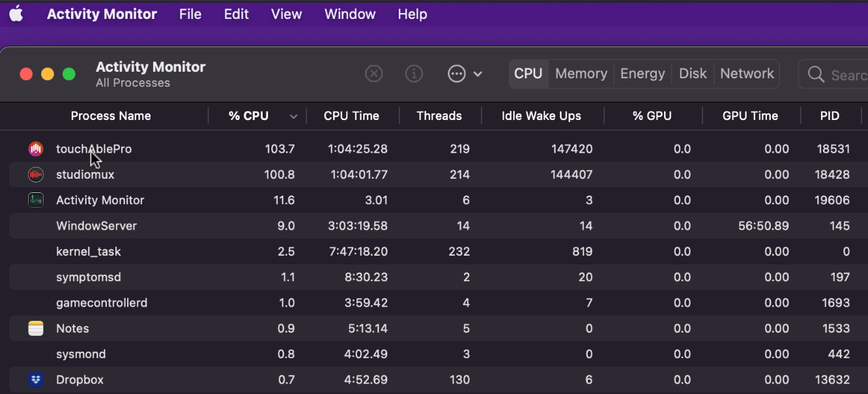Toggle sort order arrow on % CPU column
868x394 pixels.
[293, 117]
